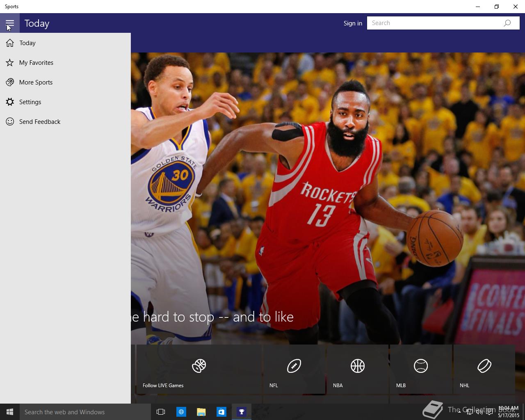Open the NHL puck icon tile
This screenshot has width=525, height=420.
[484, 365]
